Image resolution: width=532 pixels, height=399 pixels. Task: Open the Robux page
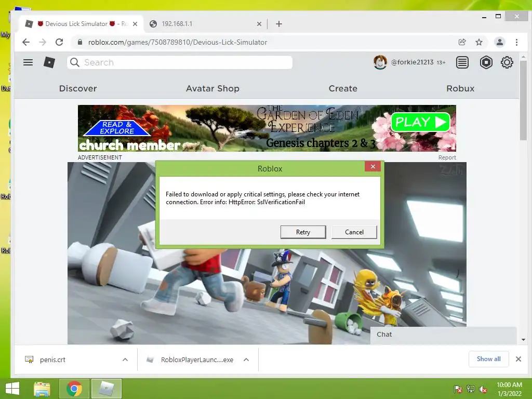click(x=460, y=88)
